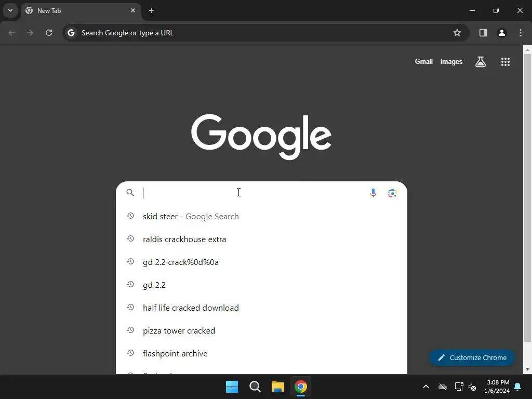Open the Gmail link
532x399 pixels.
pyautogui.click(x=424, y=62)
